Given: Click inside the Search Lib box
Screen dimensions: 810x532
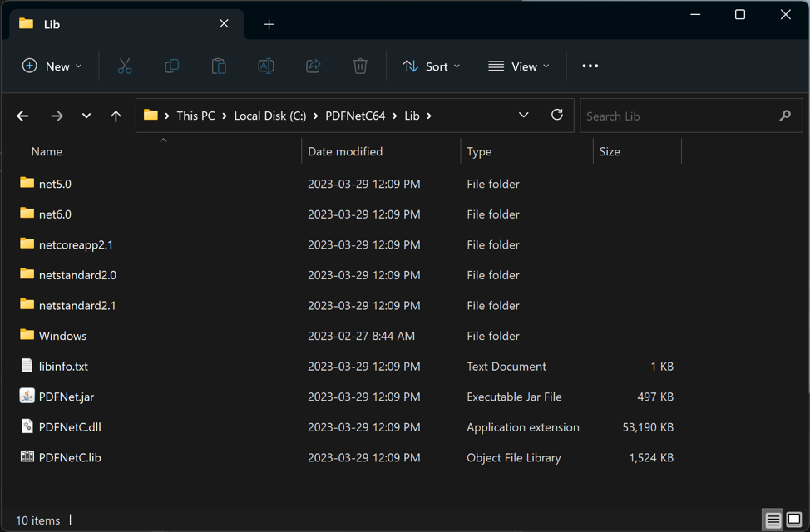Looking at the screenshot, I should (x=691, y=116).
